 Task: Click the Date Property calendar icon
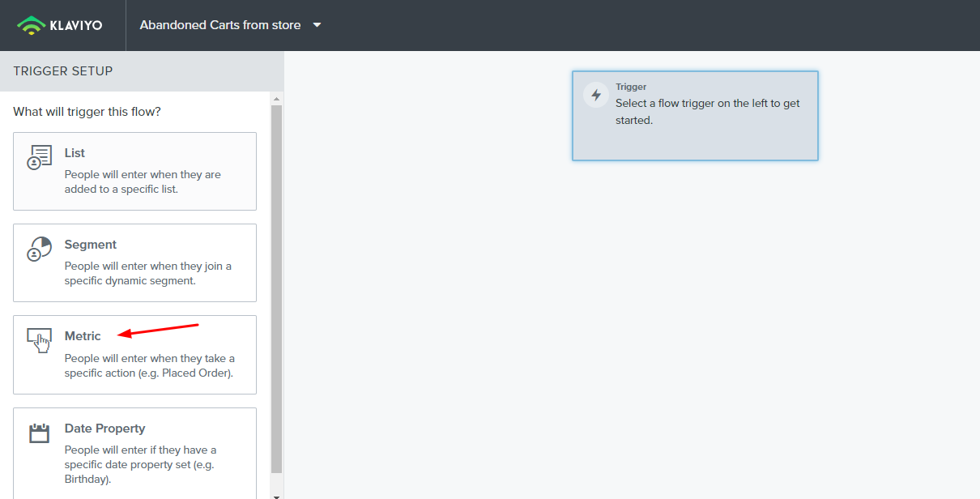(x=39, y=433)
